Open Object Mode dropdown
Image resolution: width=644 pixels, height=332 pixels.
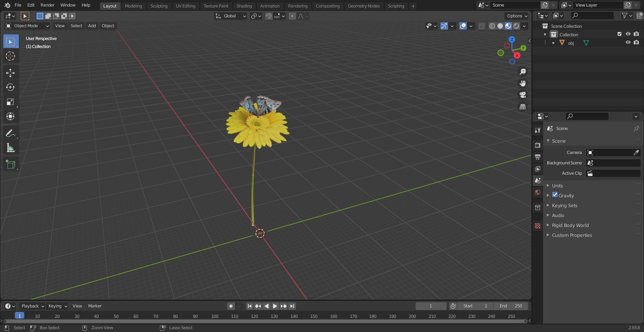pyautogui.click(x=27, y=26)
